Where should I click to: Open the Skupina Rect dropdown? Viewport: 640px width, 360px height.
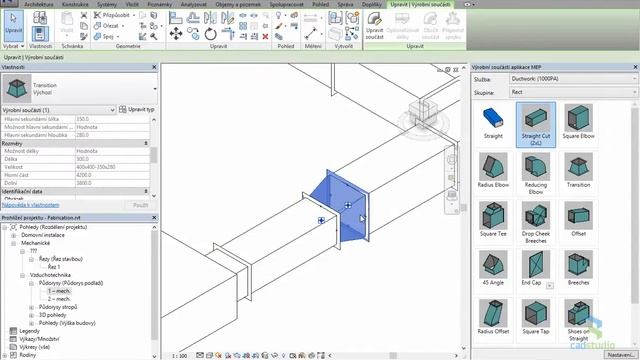[573, 92]
